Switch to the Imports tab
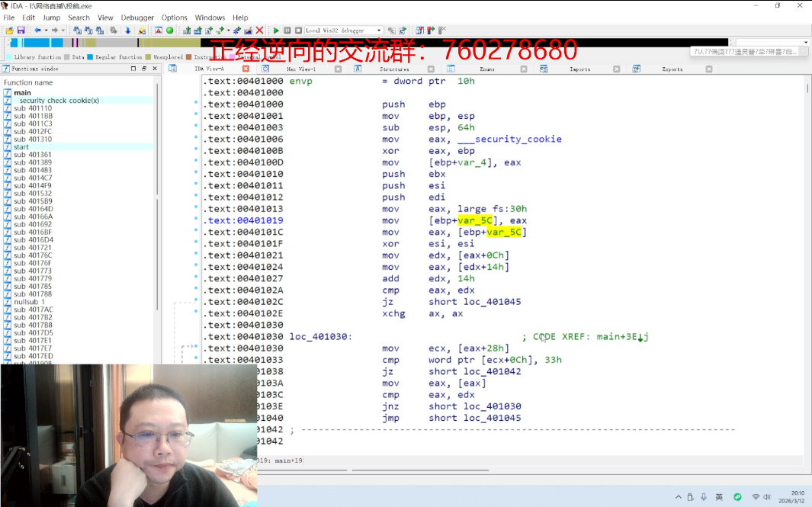Screen dimensions: 812x507 (579, 69)
